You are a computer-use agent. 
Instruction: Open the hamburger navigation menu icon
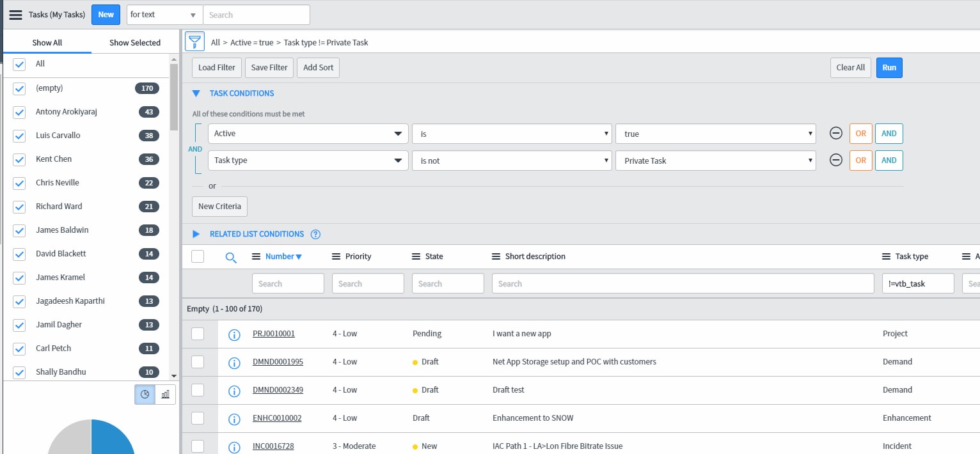click(x=15, y=15)
